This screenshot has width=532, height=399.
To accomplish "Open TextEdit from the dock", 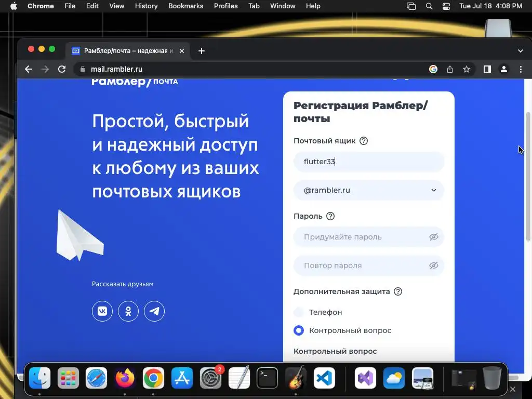I will 239,378.
